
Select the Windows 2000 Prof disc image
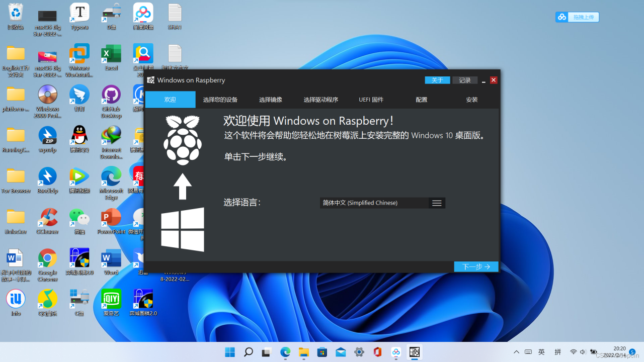tap(48, 102)
